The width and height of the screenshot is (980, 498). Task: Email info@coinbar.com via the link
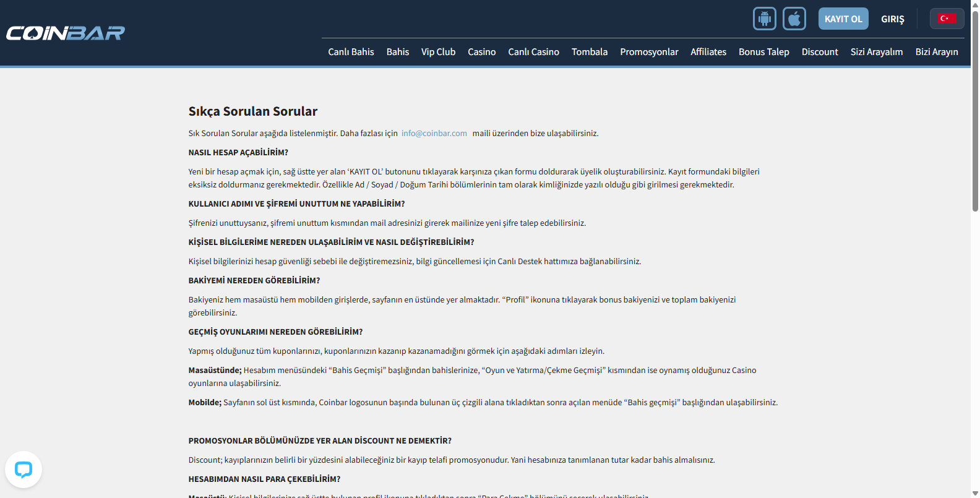coord(434,133)
